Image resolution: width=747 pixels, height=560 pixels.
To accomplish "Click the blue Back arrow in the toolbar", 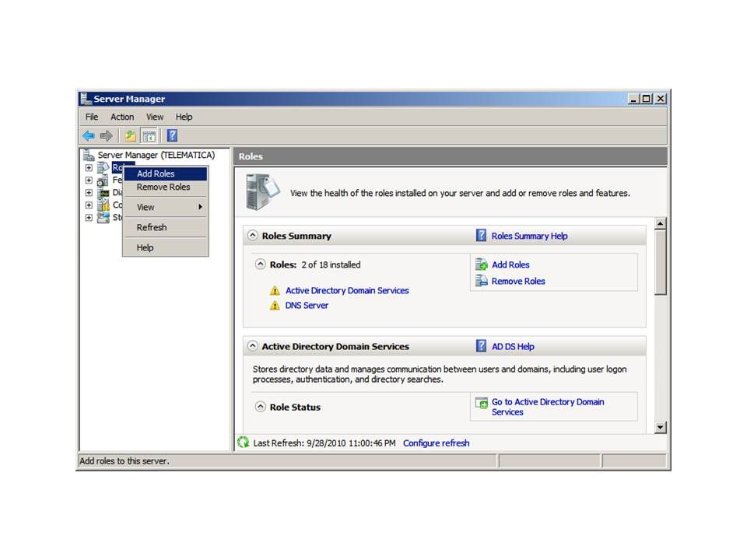I will click(89, 136).
